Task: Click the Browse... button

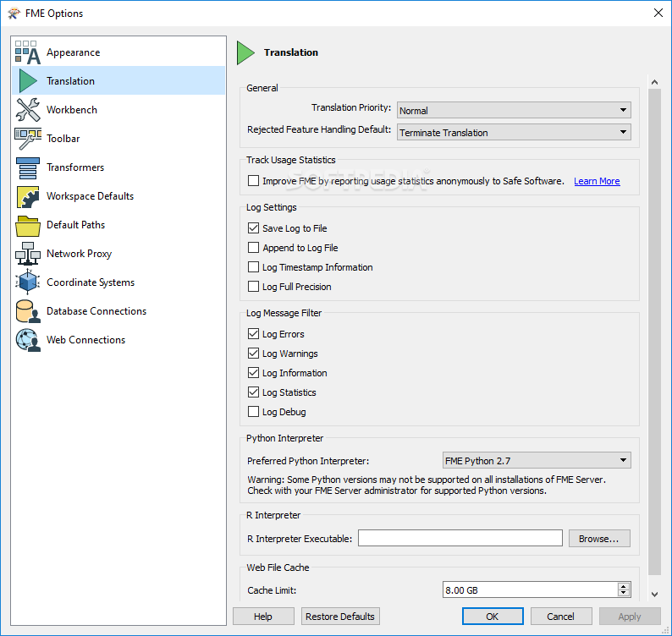Action: (x=599, y=539)
